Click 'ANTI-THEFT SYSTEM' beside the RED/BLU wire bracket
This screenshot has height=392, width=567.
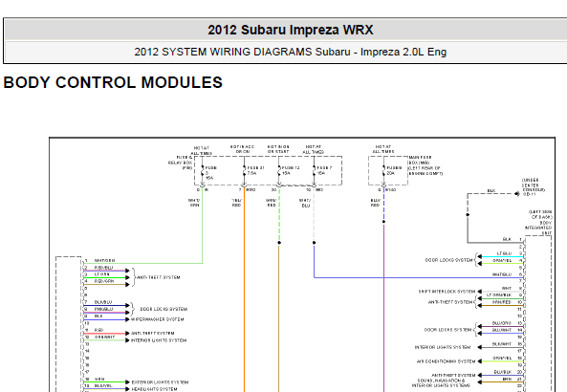(159, 277)
